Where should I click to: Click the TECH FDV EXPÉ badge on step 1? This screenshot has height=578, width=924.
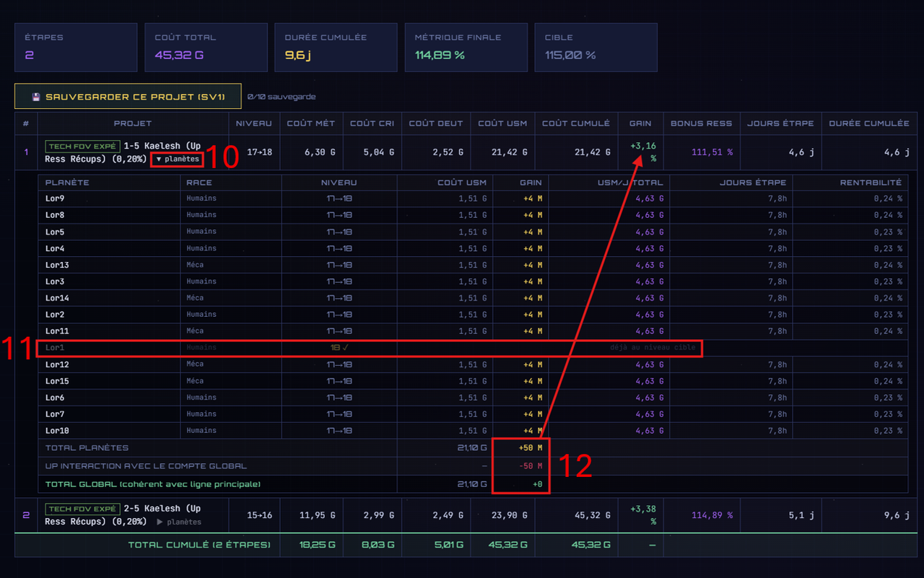82,146
